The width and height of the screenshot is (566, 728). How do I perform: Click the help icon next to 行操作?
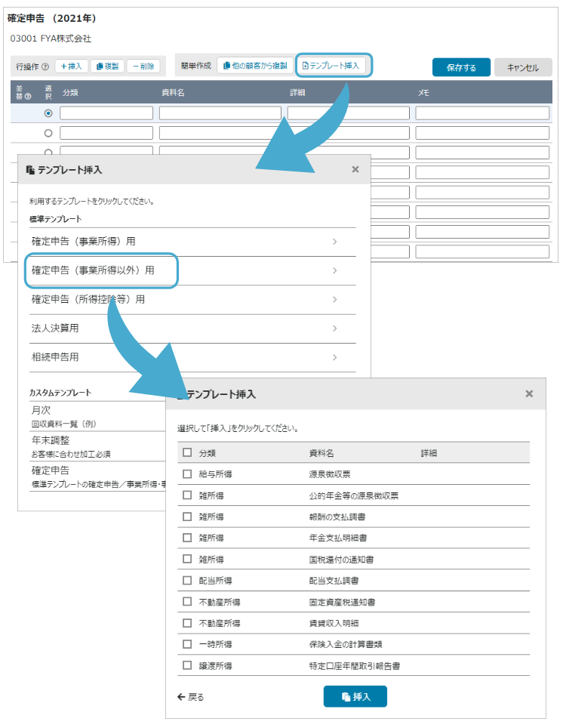pos(45,67)
